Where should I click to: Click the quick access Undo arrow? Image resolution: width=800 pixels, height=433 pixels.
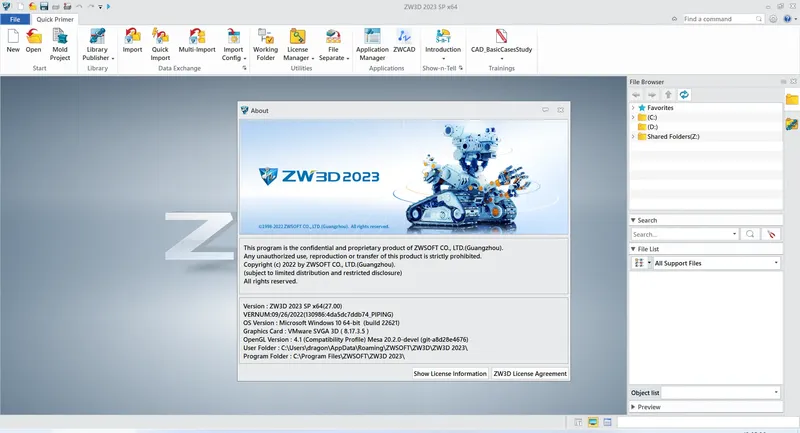click(x=79, y=6)
